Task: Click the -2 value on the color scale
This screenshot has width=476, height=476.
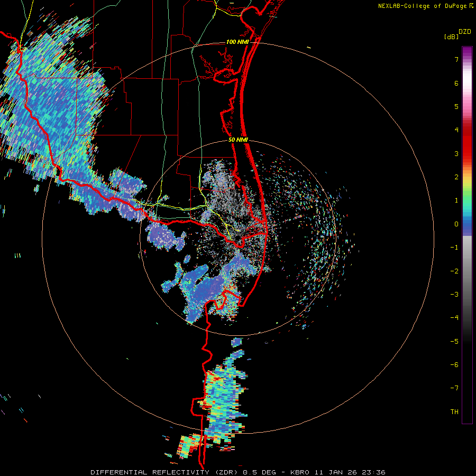Action: tap(454, 271)
